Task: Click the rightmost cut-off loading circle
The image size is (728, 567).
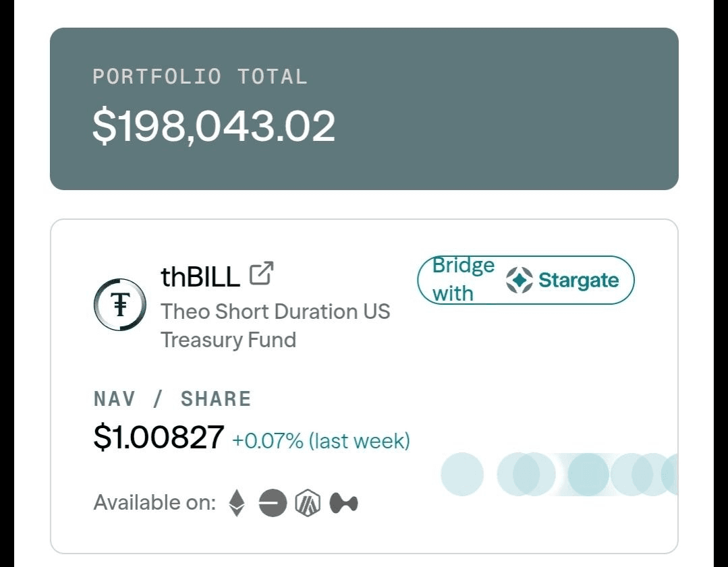Action: [671, 474]
